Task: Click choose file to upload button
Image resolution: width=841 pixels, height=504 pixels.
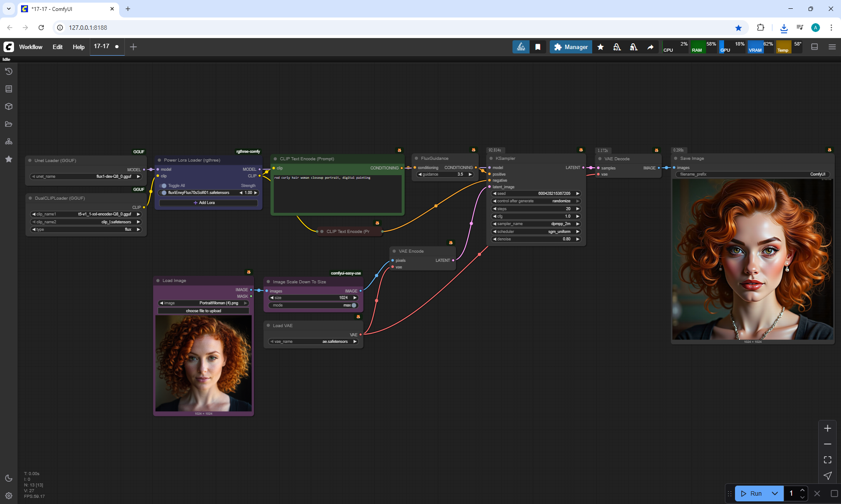Action: point(203,311)
